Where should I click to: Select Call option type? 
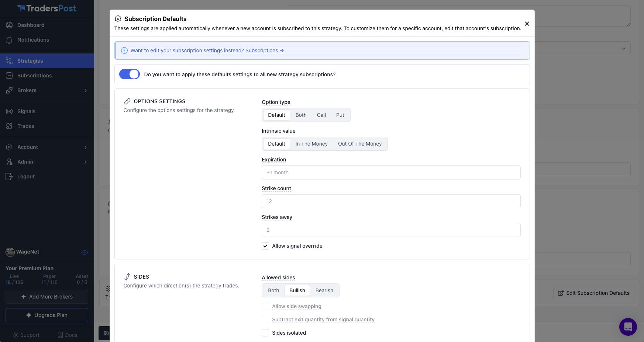pyautogui.click(x=321, y=115)
